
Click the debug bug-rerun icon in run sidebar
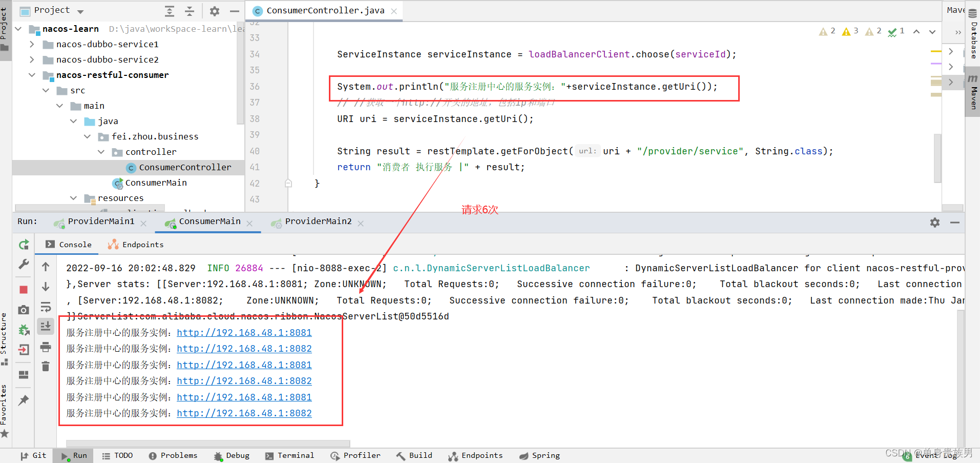[x=24, y=330]
